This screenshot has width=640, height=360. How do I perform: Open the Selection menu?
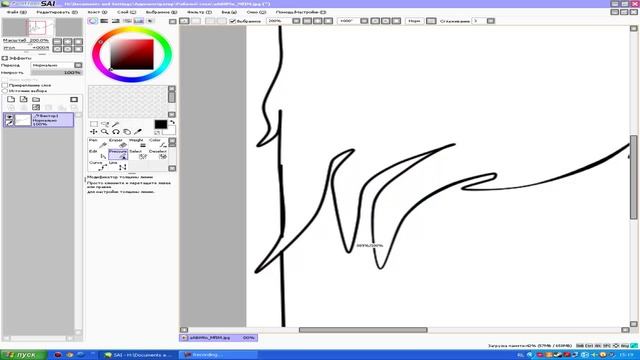[x=162, y=12]
